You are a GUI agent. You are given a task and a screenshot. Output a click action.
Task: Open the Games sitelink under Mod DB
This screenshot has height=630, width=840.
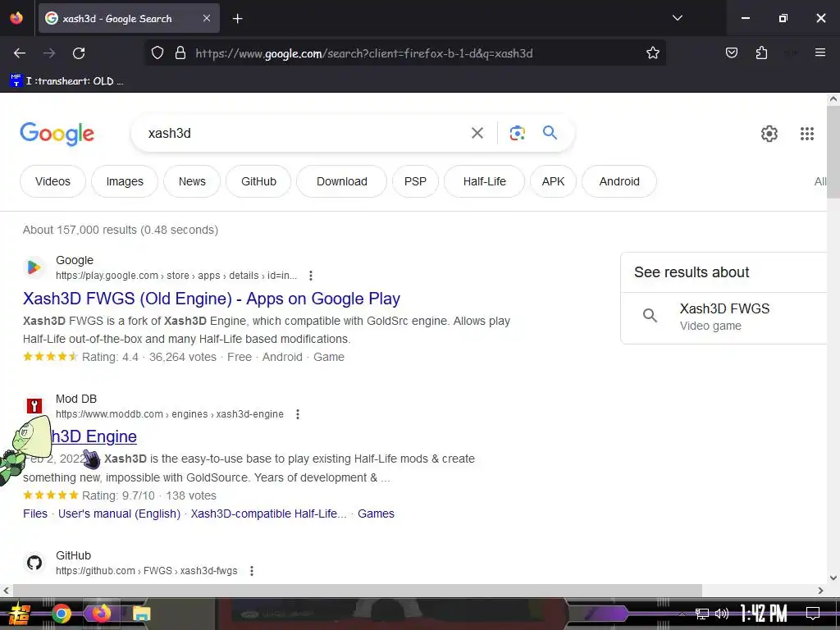pyautogui.click(x=376, y=514)
